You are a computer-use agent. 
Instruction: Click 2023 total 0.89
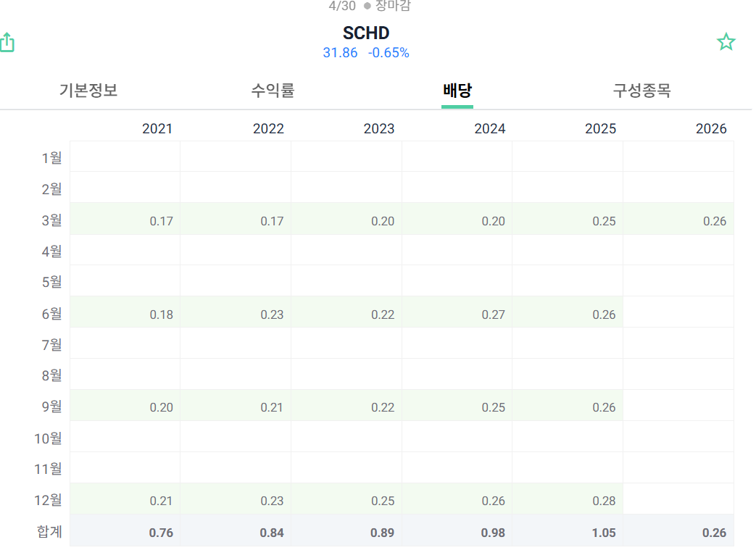pyautogui.click(x=382, y=533)
